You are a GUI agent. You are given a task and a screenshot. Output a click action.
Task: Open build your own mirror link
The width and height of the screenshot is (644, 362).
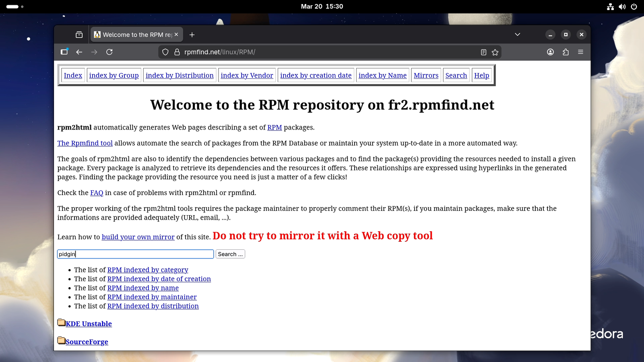tap(138, 237)
